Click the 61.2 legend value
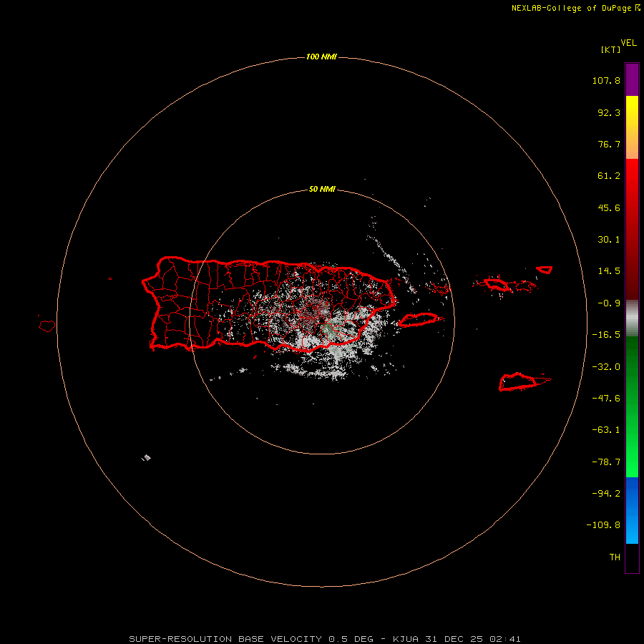The height and width of the screenshot is (644, 644). tap(609, 176)
